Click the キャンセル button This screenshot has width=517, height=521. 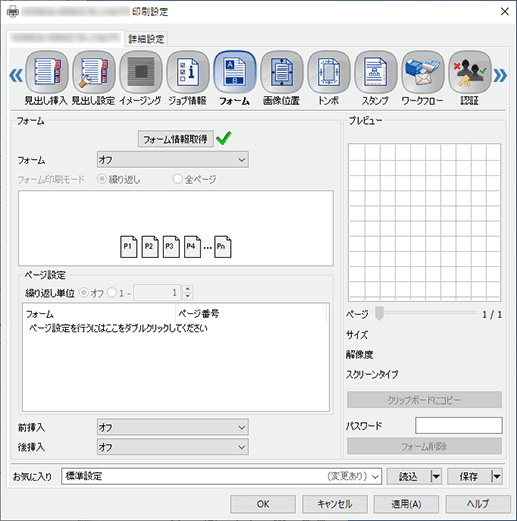click(335, 504)
